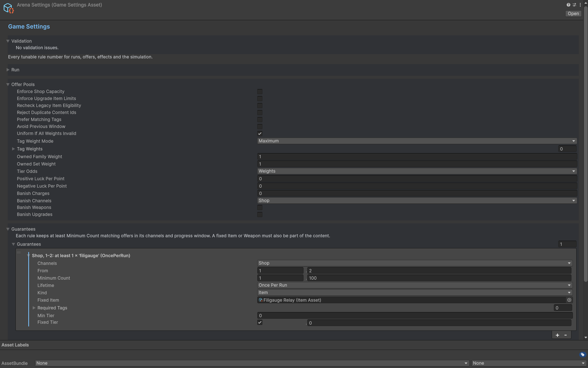Enable Banish Weapons checkbox
Image resolution: width=588 pixels, height=368 pixels.
(x=260, y=208)
